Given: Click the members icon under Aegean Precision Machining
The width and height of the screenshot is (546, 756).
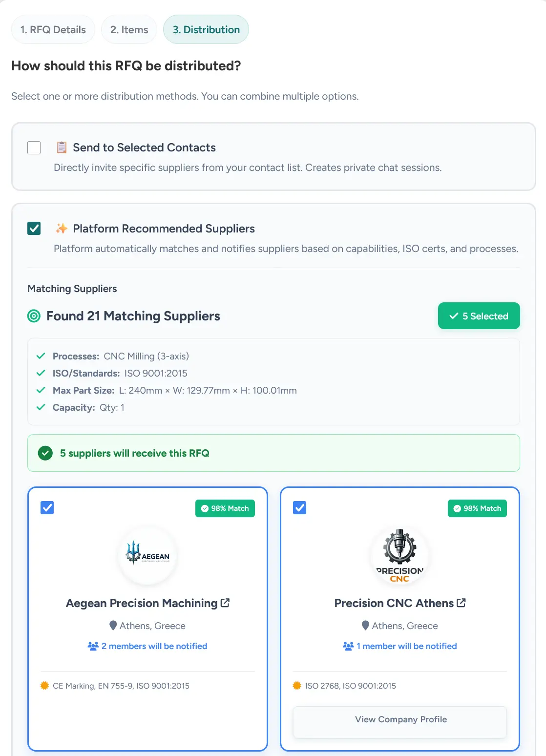Looking at the screenshot, I should point(93,646).
